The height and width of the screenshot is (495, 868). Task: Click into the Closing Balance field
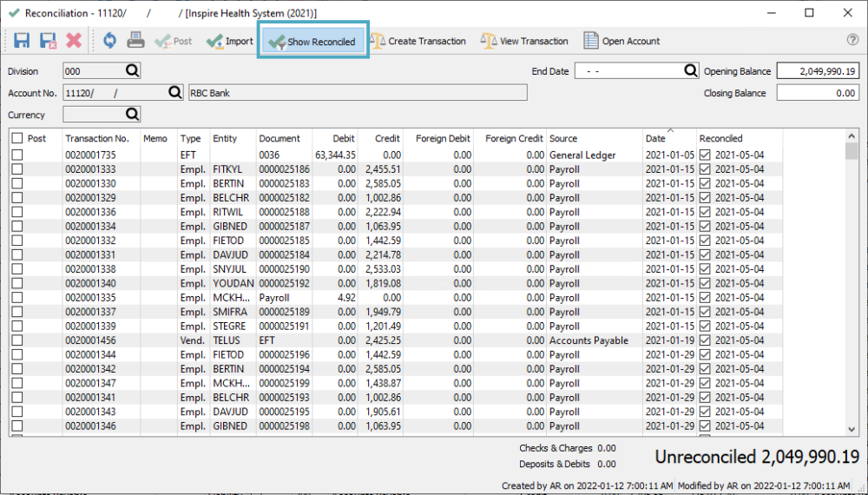[817, 93]
